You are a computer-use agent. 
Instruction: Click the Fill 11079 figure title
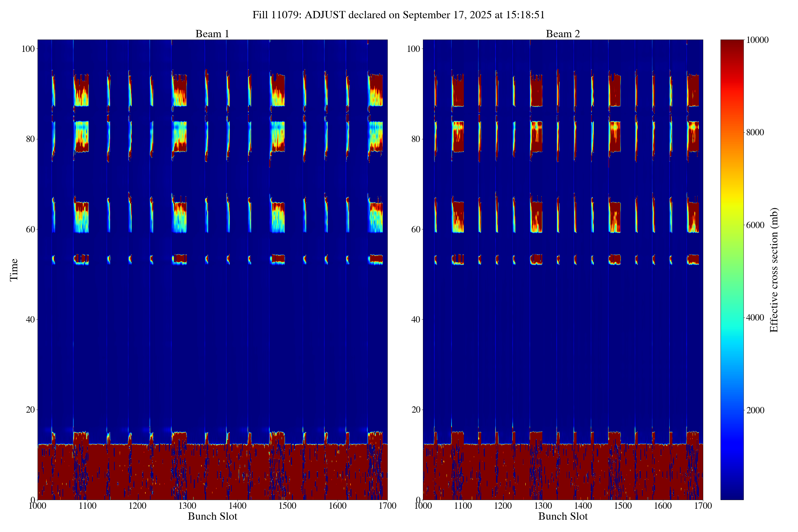(398, 15)
